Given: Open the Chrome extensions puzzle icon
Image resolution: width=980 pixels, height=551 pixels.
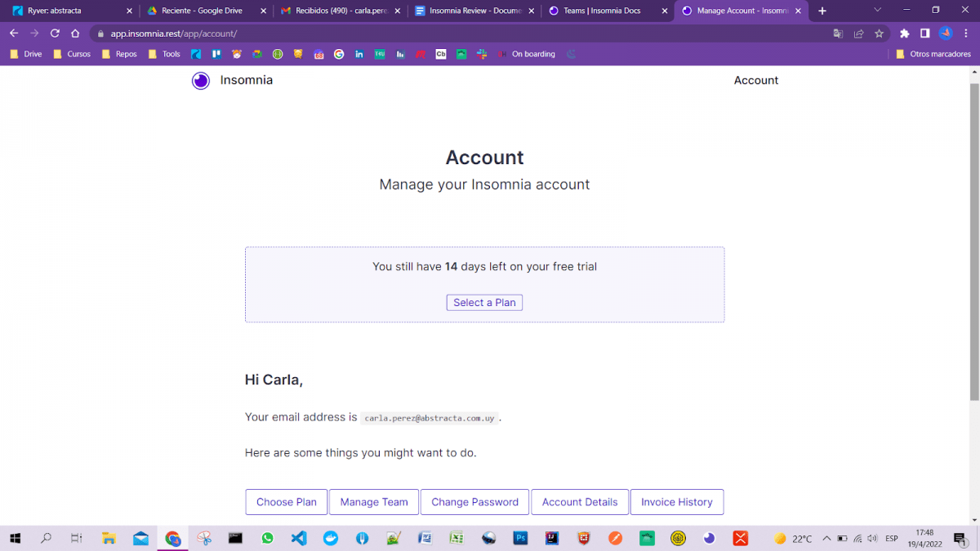Looking at the screenshot, I should (x=904, y=33).
